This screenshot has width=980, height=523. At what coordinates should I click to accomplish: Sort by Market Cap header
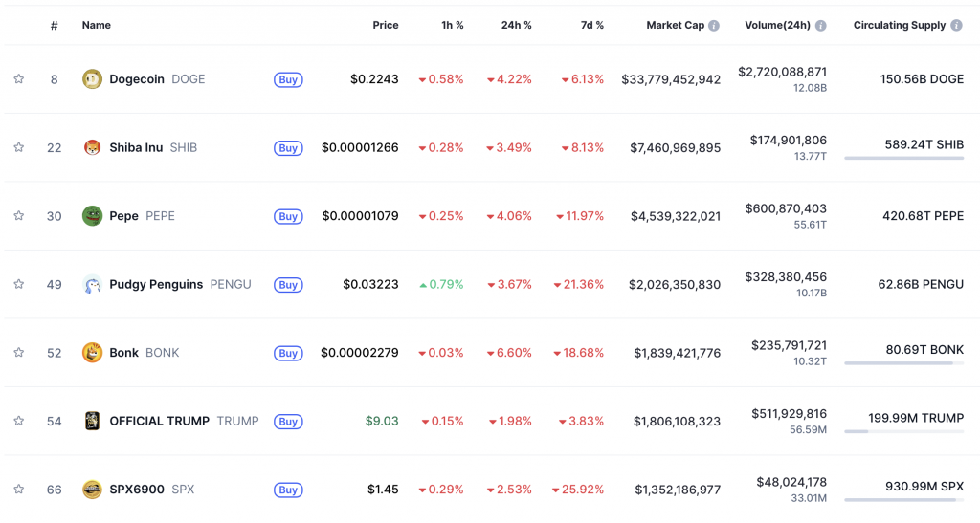675,26
